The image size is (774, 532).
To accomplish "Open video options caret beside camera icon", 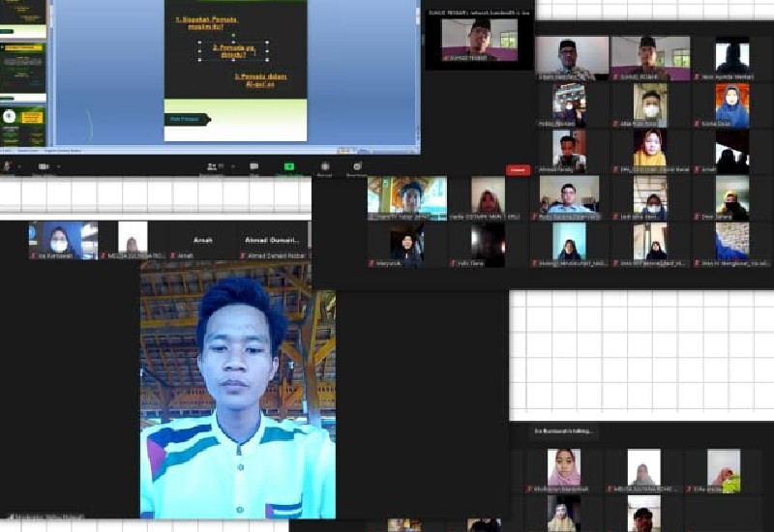I will [x=58, y=166].
